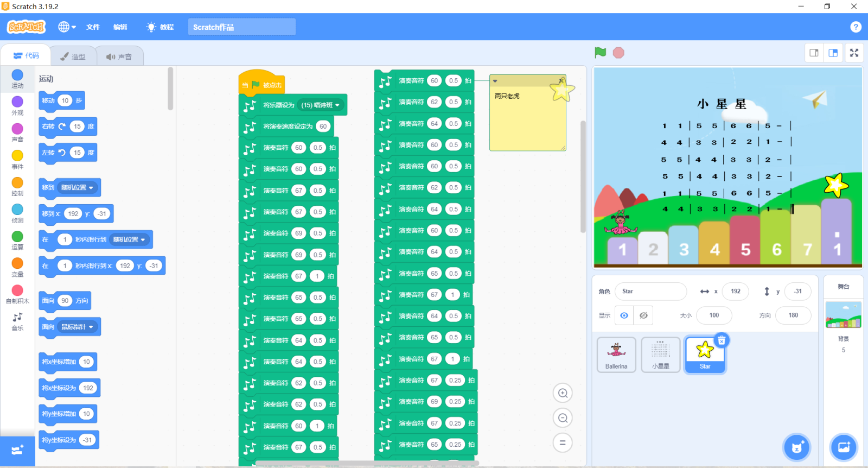Screen dimensions: 868x468
Task: Select the Ballerina sprite thumbnail
Action: coord(616,354)
